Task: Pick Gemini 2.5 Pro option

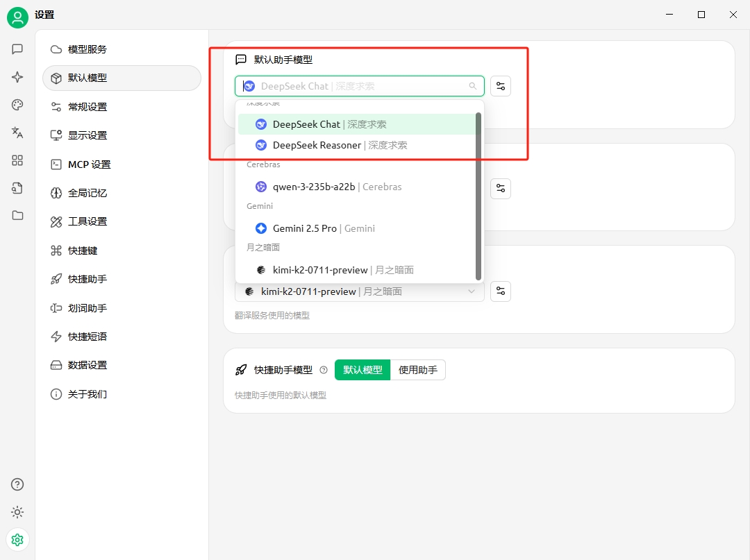Action: [x=357, y=228]
